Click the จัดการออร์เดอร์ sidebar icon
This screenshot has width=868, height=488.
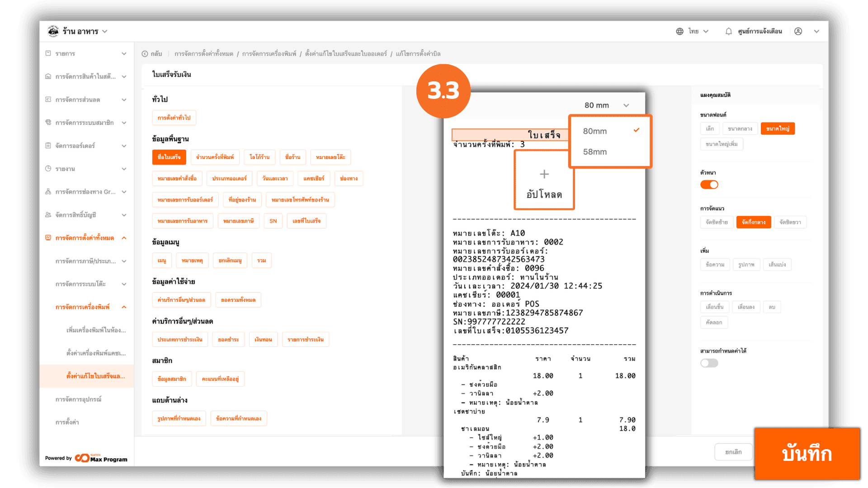(48, 145)
